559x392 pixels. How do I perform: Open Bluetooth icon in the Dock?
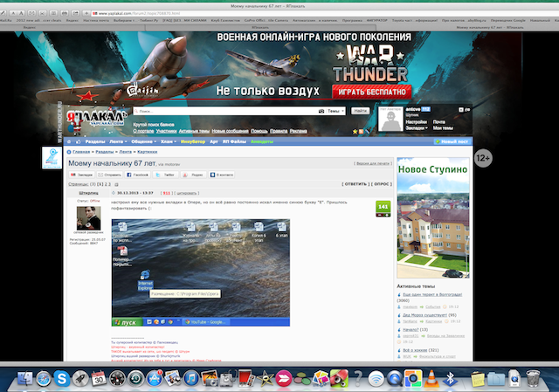[450, 378]
